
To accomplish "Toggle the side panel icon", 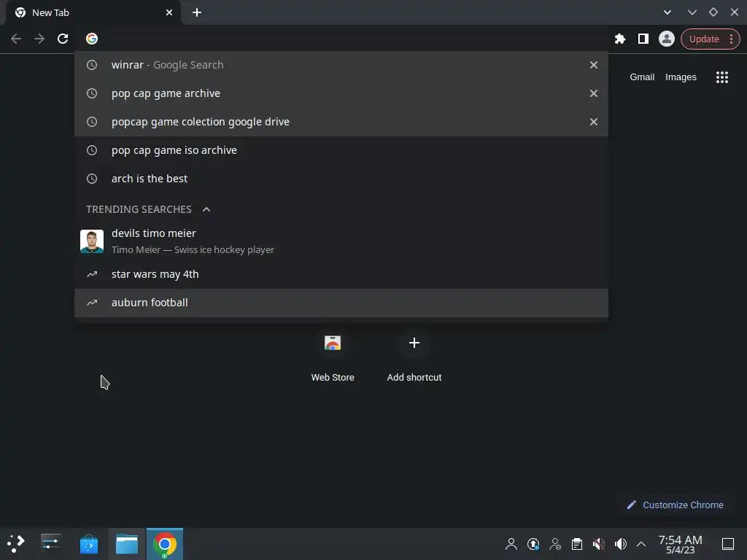I will [x=643, y=39].
